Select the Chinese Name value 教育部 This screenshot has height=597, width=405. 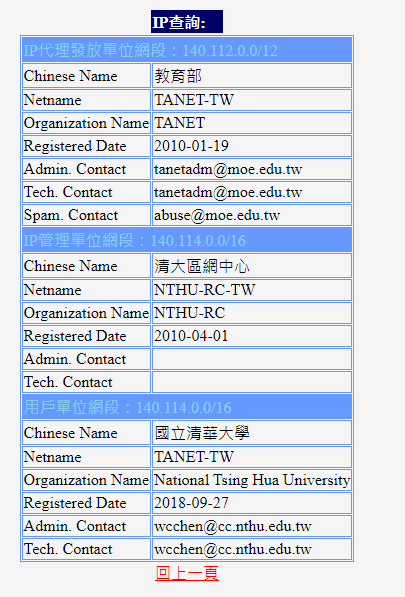point(178,76)
